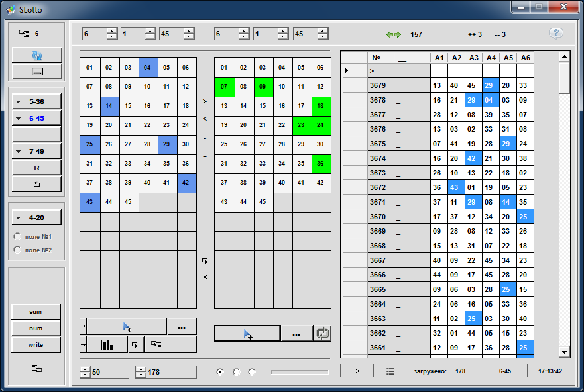584x392 pixels.
Task: Click the bar chart statistics button
Action: [107, 344]
